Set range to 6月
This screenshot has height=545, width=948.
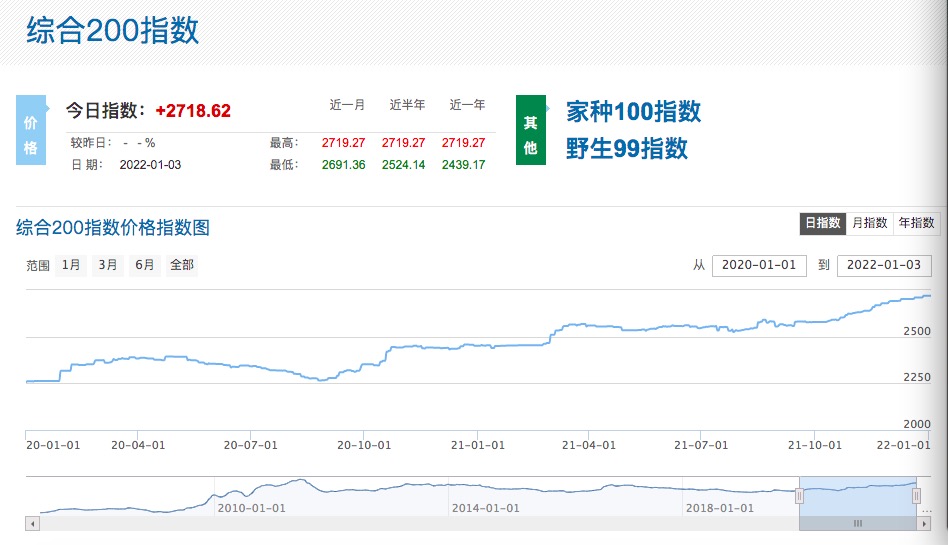(145, 265)
